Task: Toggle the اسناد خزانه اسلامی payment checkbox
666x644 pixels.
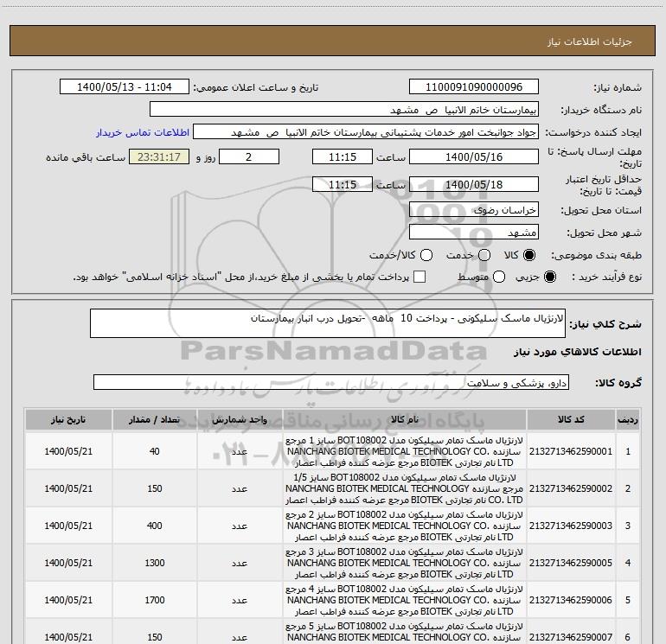Action: 419,277
